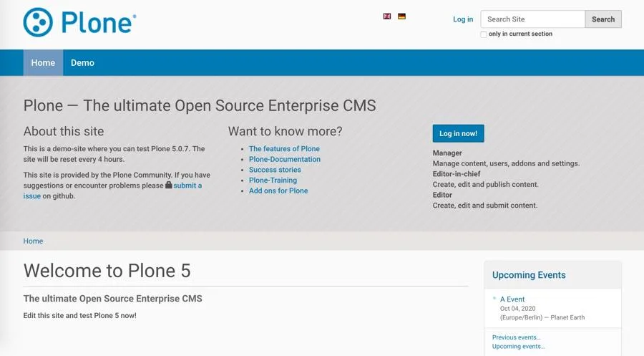This screenshot has width=644, height=356.
Task: Switch language via the German flag icon
Action: [x=401, y=16]
